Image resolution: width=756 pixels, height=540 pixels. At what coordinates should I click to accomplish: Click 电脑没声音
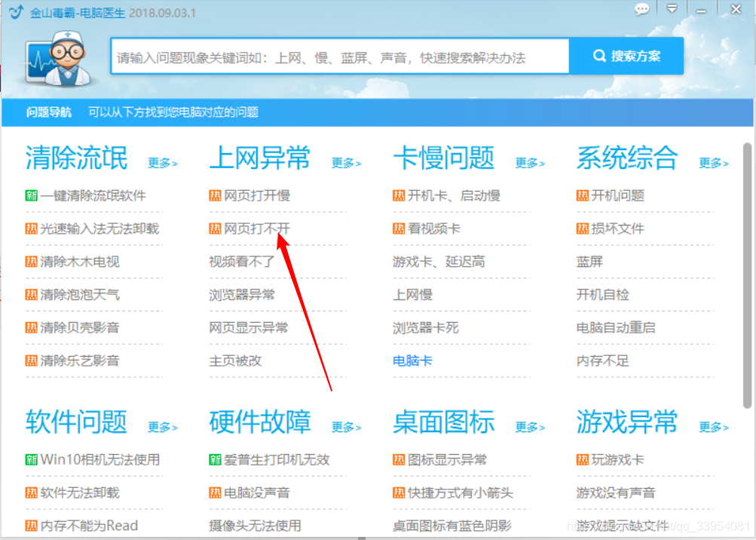(257, 492)
